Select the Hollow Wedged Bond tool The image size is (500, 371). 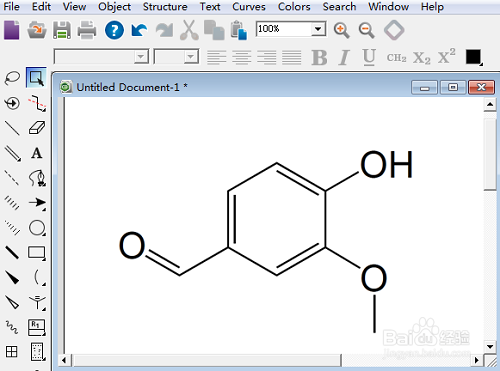[x=12, y=303]
